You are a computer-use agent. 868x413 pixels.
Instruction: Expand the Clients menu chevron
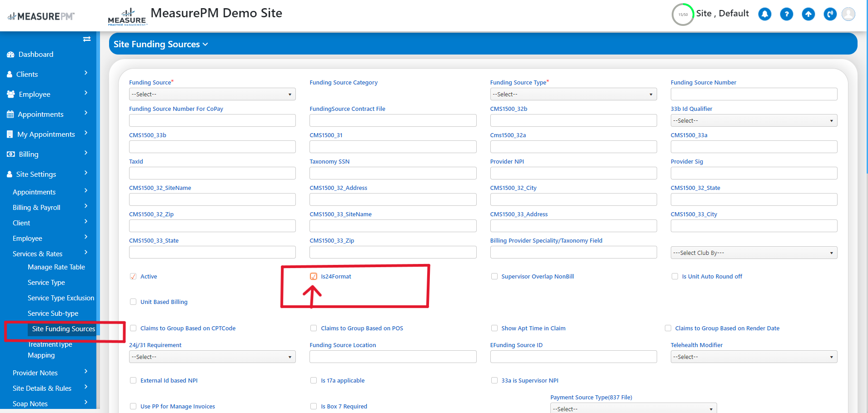point(86,73)
